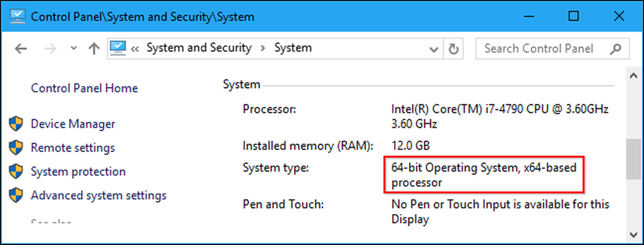644x245 pixels.
Task: Click the vertical scrollbar up arrow
Action: click(634, 75)
